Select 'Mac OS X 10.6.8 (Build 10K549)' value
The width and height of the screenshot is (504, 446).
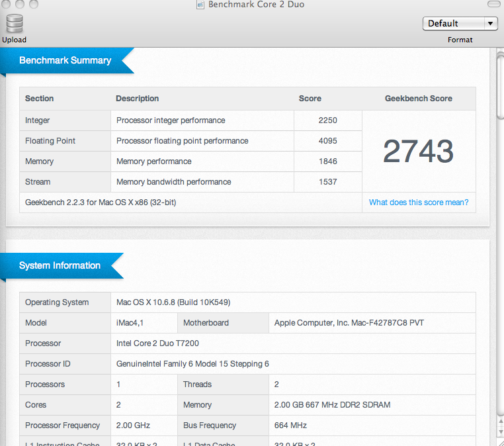[173, 302]
